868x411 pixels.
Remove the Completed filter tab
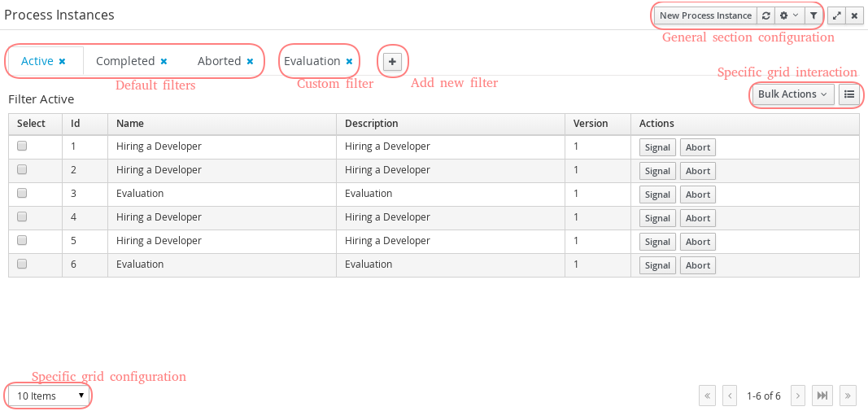point(164,62)
